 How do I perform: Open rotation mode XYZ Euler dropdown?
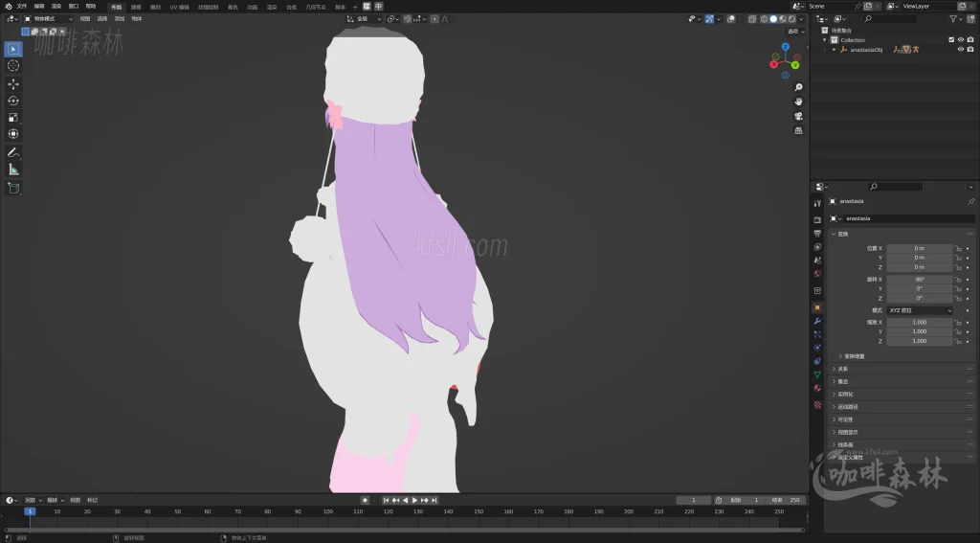pos(920,310)
